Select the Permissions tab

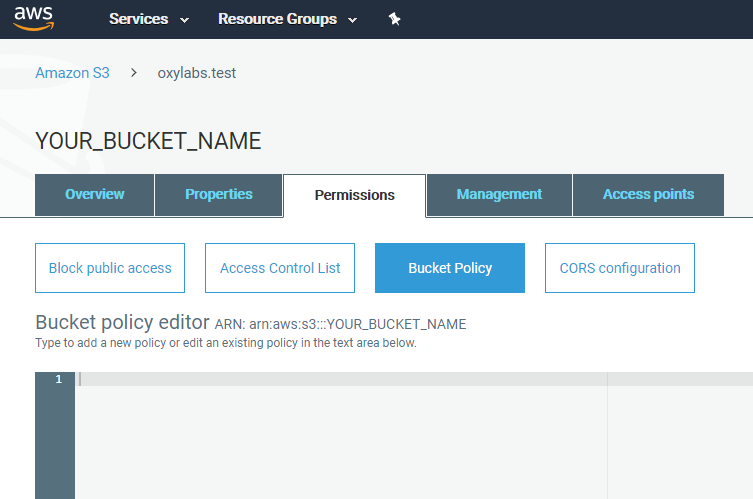coord(354,195)
